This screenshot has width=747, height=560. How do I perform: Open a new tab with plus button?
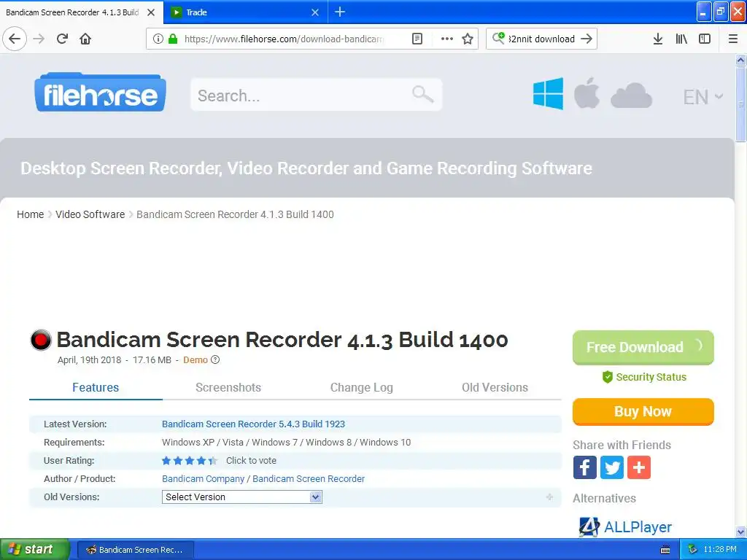pyautogui.click(x=340, y=12)
